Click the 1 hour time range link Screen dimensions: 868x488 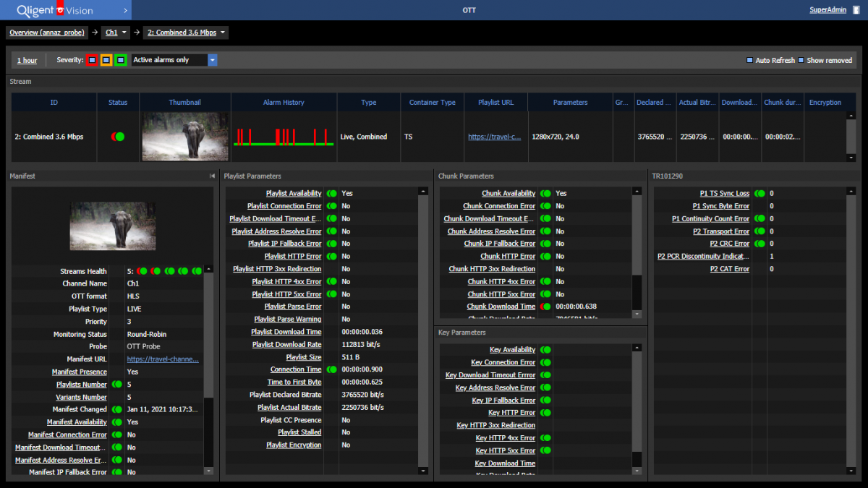point(27,61)
